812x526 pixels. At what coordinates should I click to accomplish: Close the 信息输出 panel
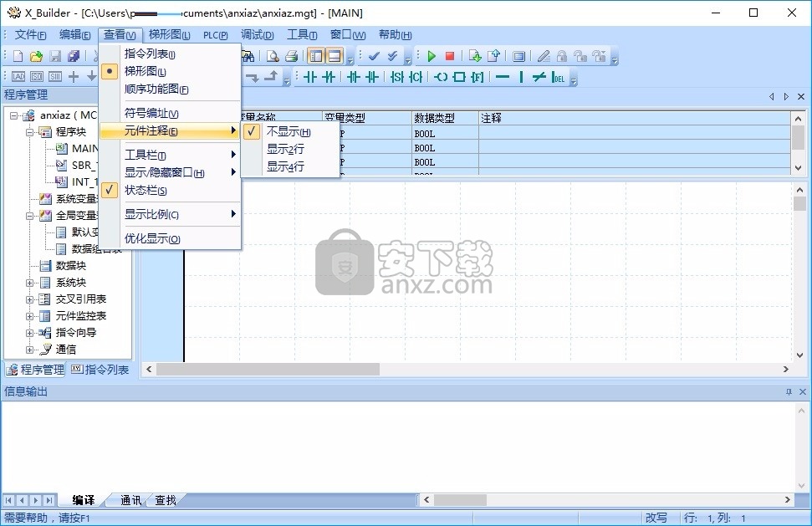click(x=803, y=392)
